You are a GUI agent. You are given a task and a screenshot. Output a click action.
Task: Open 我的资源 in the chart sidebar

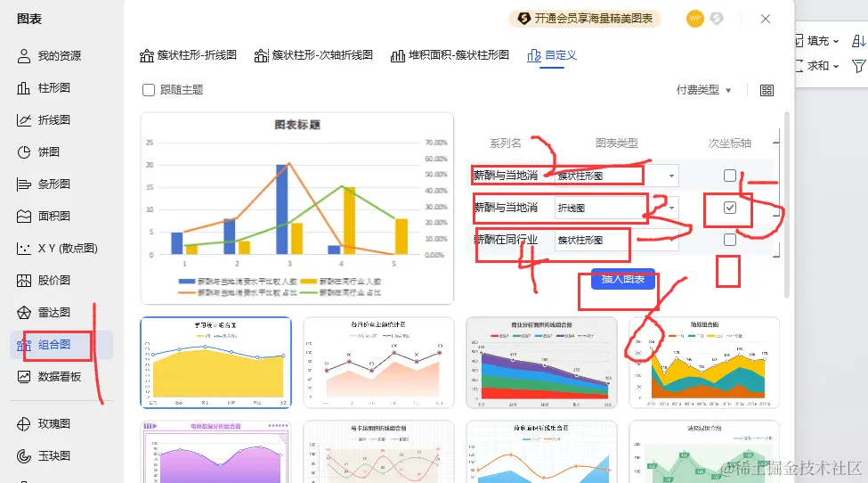(49, 56)
